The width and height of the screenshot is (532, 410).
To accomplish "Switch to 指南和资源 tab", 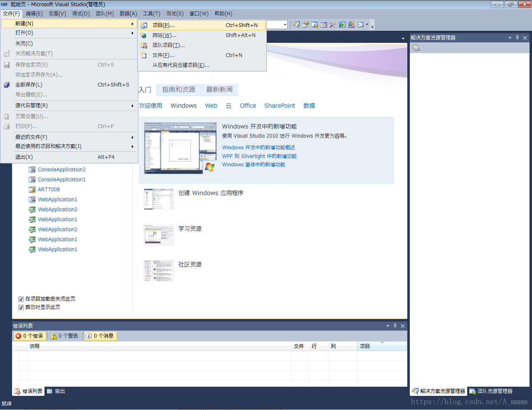I will tap(179, 89).
